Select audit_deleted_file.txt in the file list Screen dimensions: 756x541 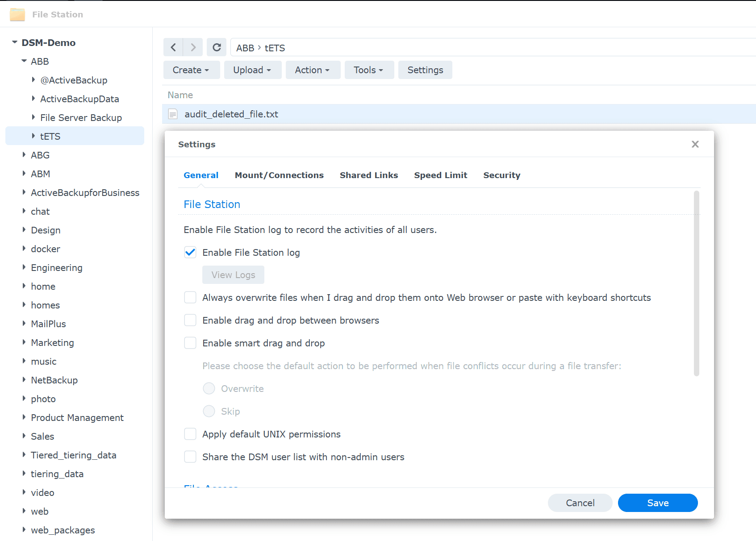coord(459,114)
